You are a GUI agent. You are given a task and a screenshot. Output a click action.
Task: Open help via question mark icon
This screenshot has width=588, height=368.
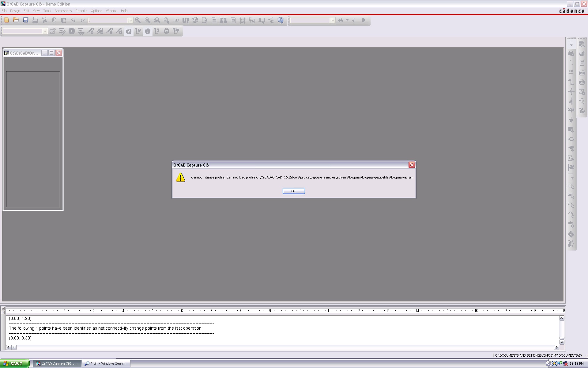pyautogui.click(x=281, y=20)
